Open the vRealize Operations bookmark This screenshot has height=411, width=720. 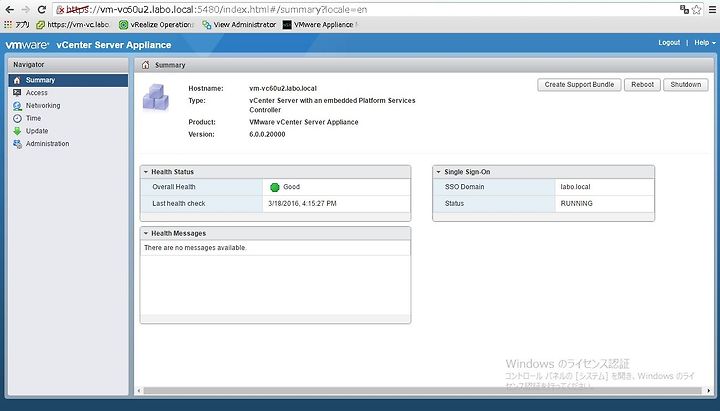(156, 25)
